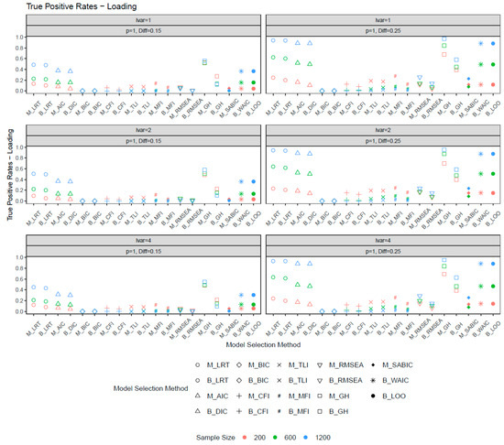Click the Model Selection Method x-axis title
The image size is (504, 445).
tap(263, 345)
